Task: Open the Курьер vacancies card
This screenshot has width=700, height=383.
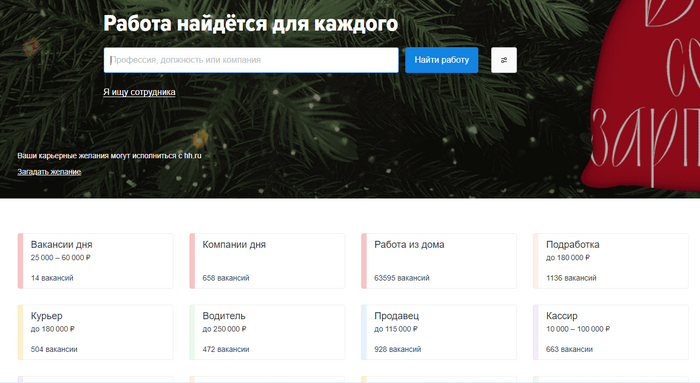Action: (x=96, y=332)
